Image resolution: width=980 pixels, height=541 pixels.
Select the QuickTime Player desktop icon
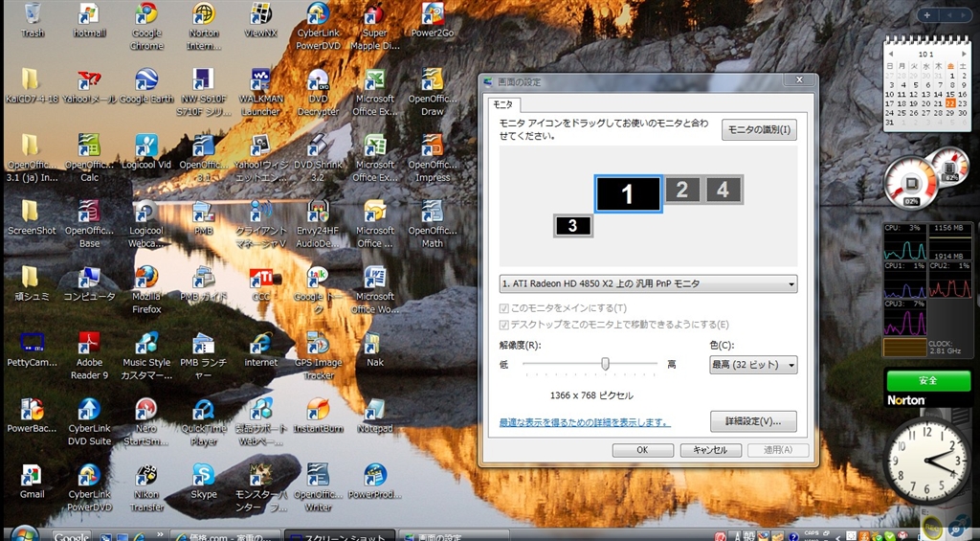(203, 421)
